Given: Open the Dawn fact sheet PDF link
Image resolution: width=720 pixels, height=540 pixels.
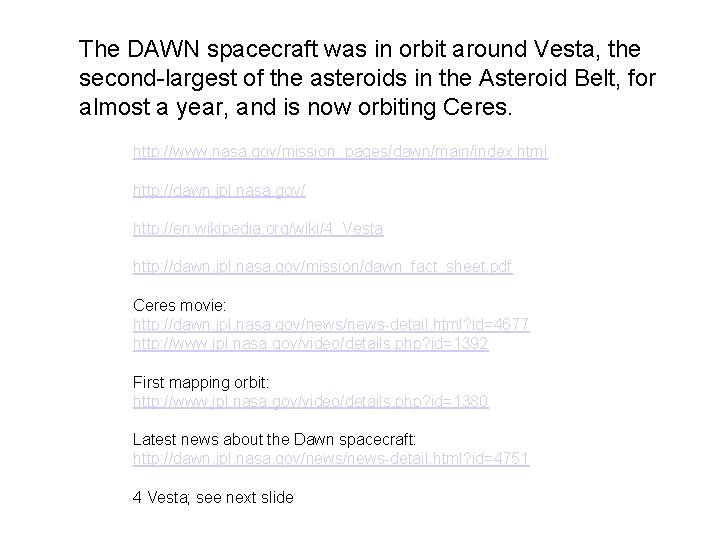Looking at the screenshot, I should pos(323,267).
